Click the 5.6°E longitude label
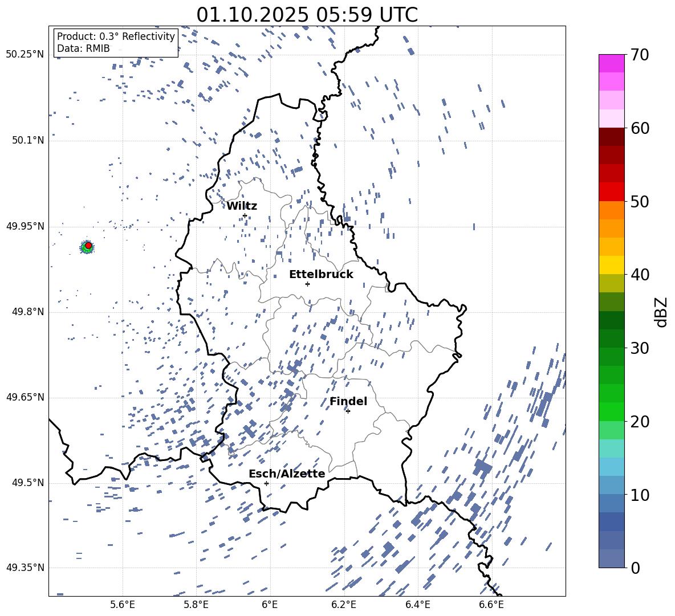675x616 pixels. tap(123, 605)
